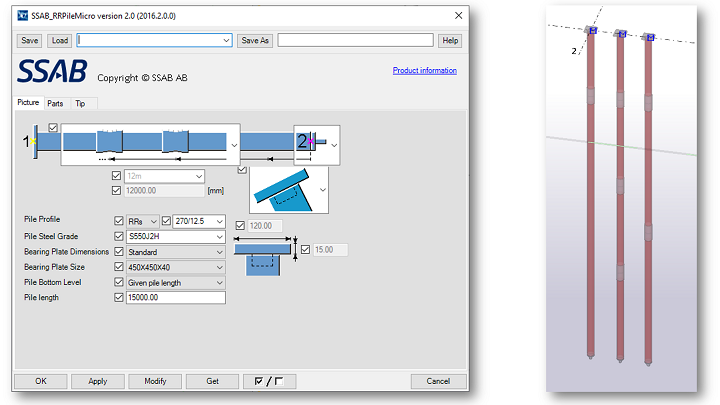Screen dimensions: 720x405
Task: Focus the Save As name input field
Action: [355, 40]
